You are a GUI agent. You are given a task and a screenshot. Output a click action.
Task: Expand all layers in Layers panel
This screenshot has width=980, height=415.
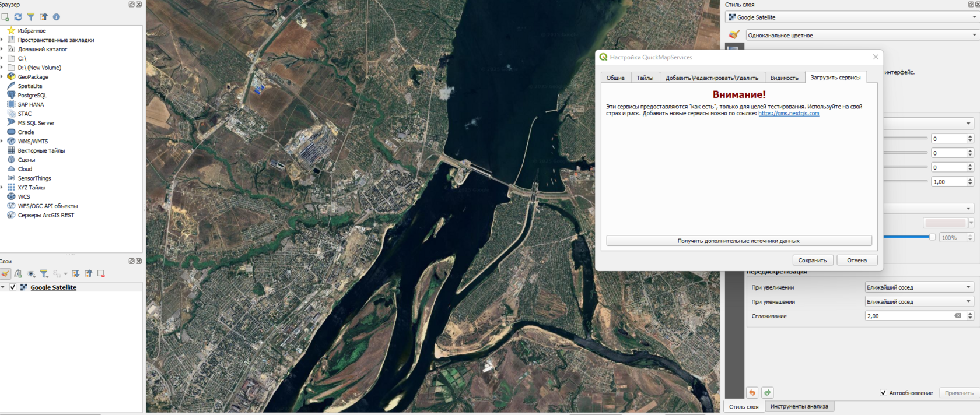click(x=76, y=273)
